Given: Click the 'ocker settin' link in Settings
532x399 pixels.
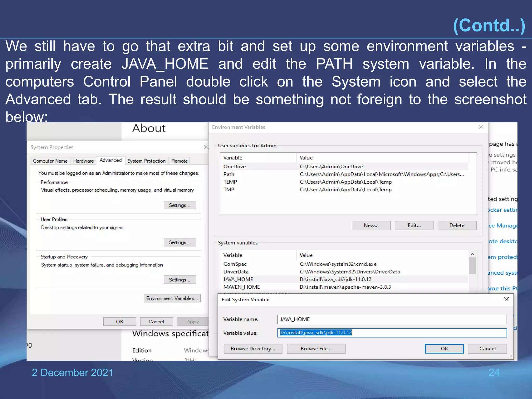Looking at the screenshot, I should [503, 210].
